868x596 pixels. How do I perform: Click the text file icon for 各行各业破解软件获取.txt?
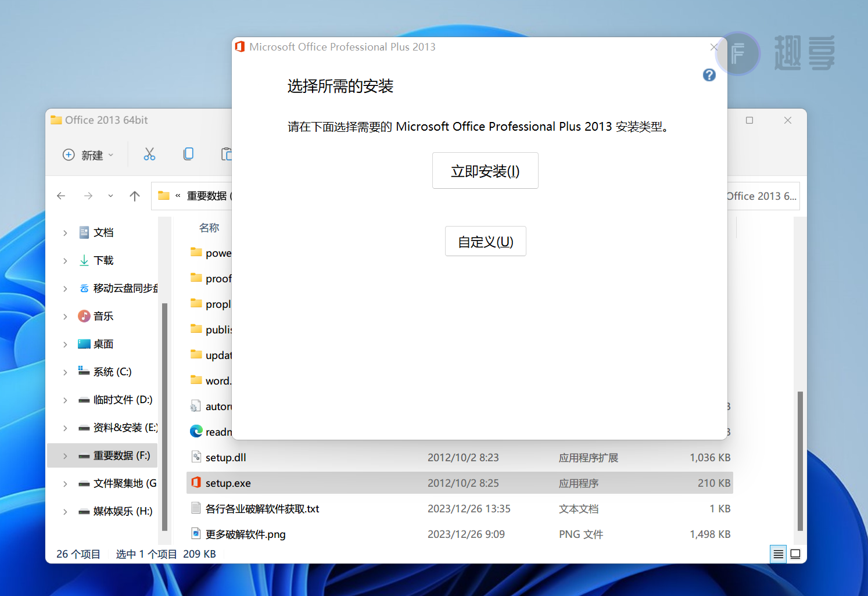tap(196, 508)
